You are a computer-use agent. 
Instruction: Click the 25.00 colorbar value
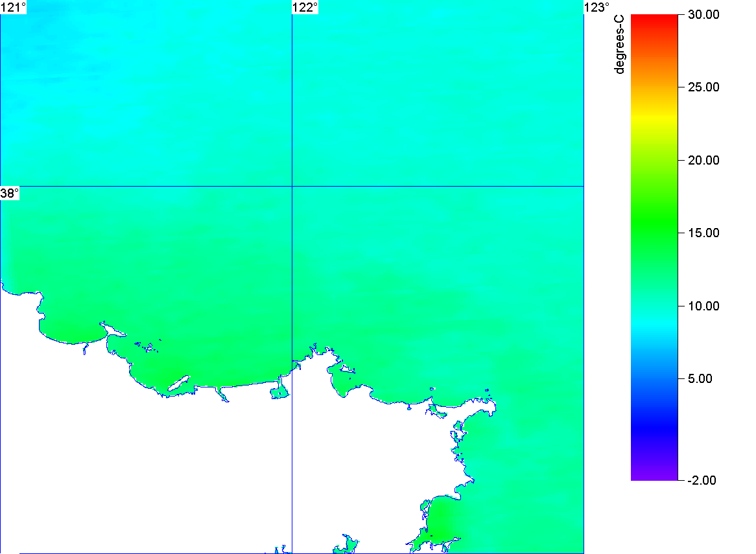click(703, 87)
